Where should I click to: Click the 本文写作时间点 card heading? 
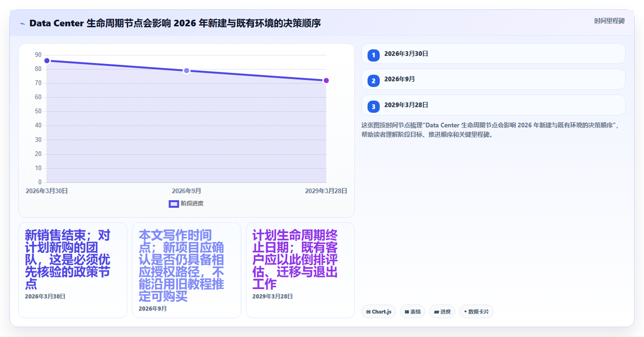(182, 266)
